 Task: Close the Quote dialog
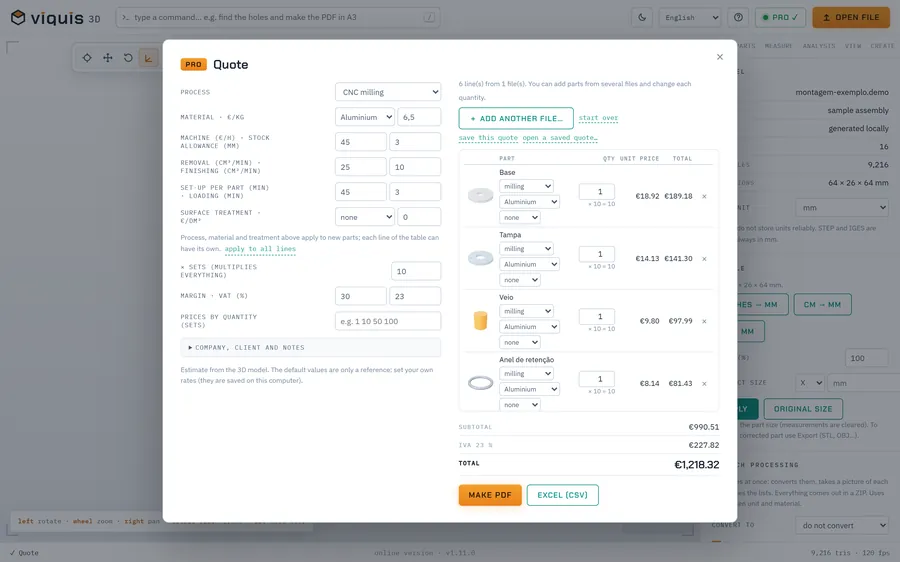720,57
